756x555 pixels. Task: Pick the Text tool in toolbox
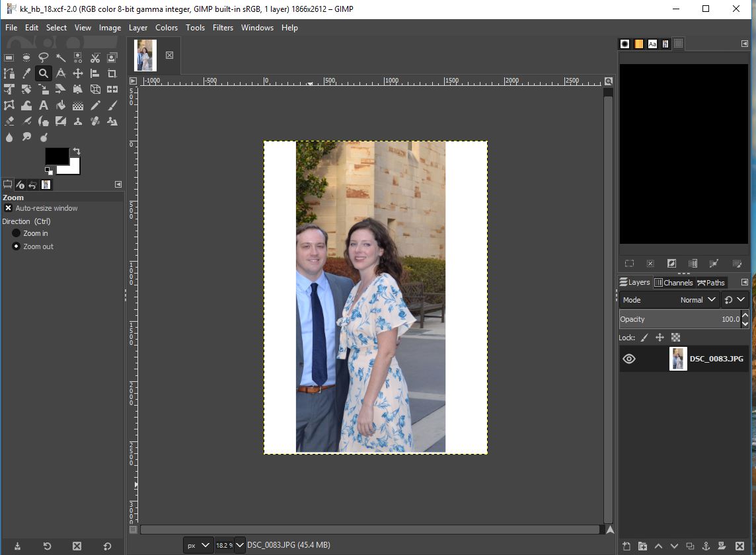click(44, 105)
